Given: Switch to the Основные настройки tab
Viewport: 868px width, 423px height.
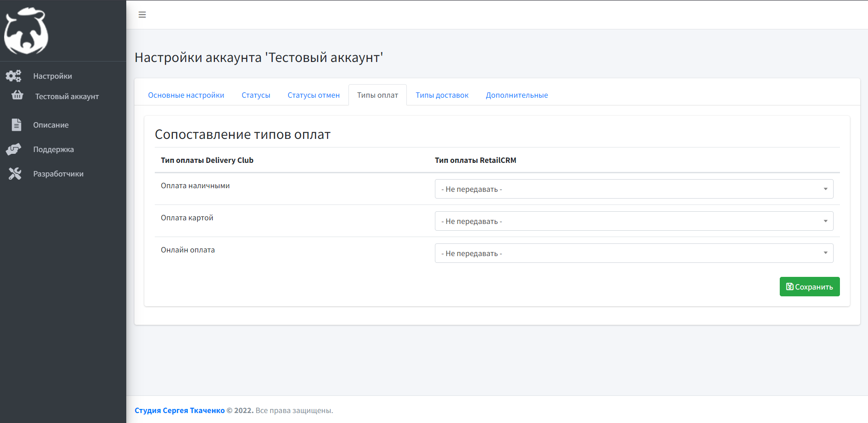Looking at the screenshot, I should (x=186, y=95).
